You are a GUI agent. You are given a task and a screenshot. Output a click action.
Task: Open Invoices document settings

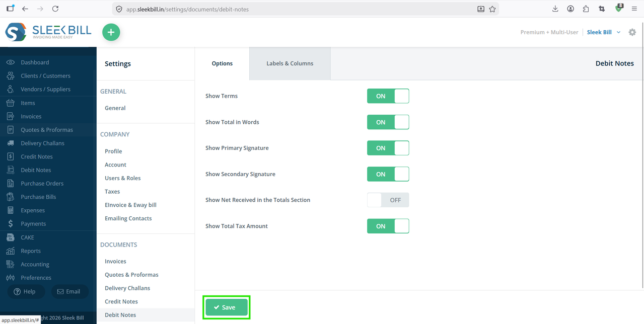(x=115, y=262)
